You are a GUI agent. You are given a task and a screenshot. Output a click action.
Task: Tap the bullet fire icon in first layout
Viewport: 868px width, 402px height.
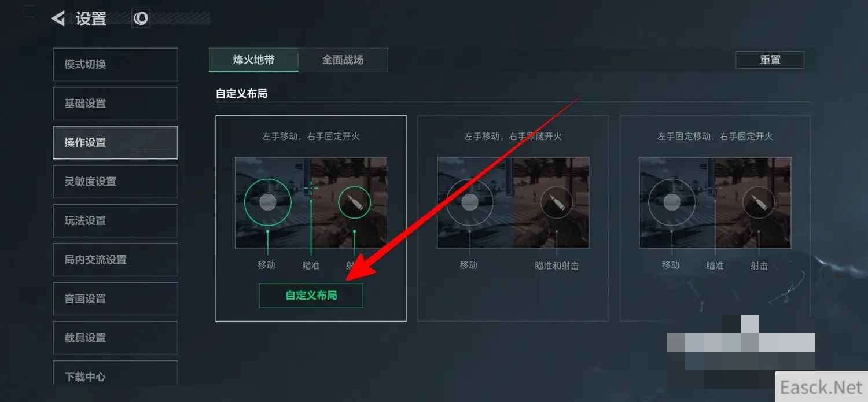(x=354, y=202)
